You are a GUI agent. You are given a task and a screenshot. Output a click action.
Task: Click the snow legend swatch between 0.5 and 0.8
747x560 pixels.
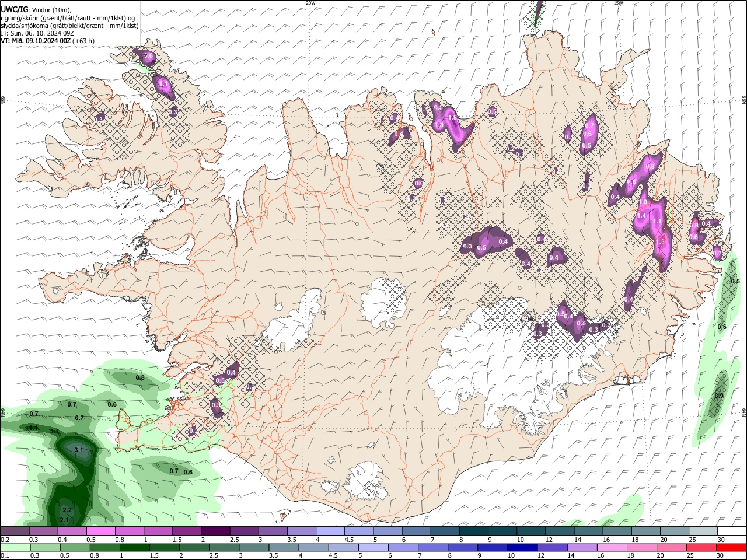click(100, 531)
